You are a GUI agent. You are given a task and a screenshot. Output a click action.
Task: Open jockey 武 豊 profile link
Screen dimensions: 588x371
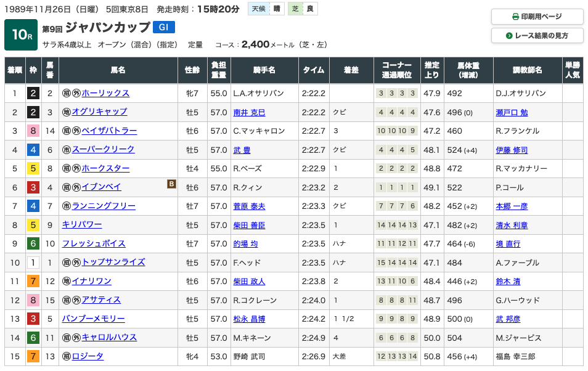(x=242, y=150)
